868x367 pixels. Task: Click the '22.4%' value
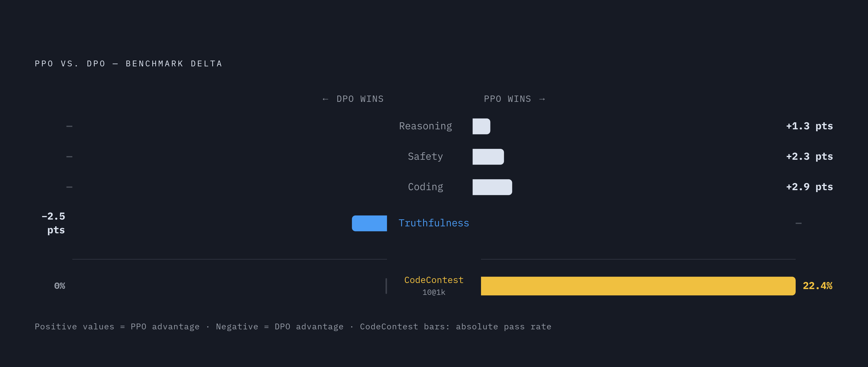coord(817,286)
